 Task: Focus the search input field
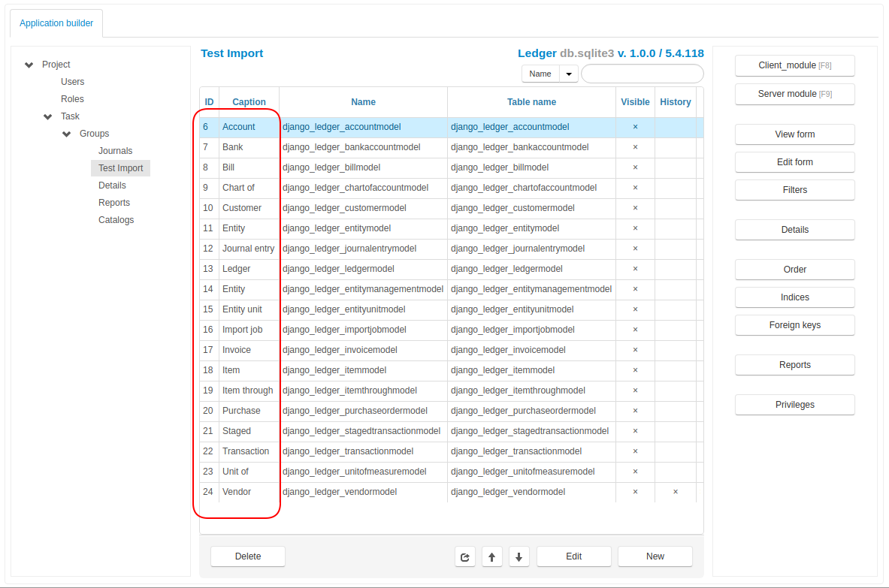point(643,74)
